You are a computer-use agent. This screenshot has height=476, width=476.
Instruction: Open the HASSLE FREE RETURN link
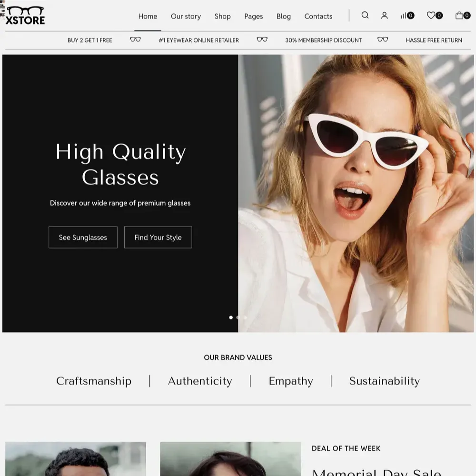click(434, 40)
